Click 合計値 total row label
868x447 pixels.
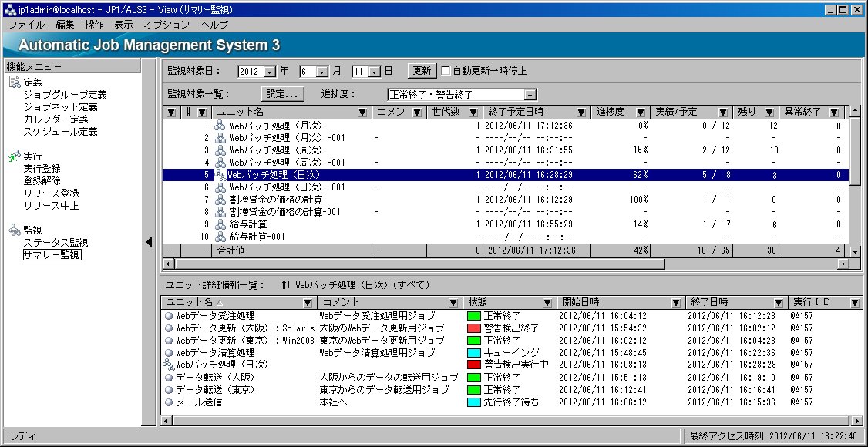click(x=231, y=250)
